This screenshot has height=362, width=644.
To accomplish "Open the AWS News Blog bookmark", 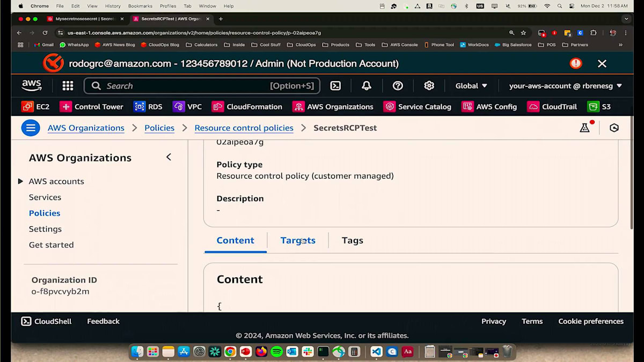I will [115, 45].
